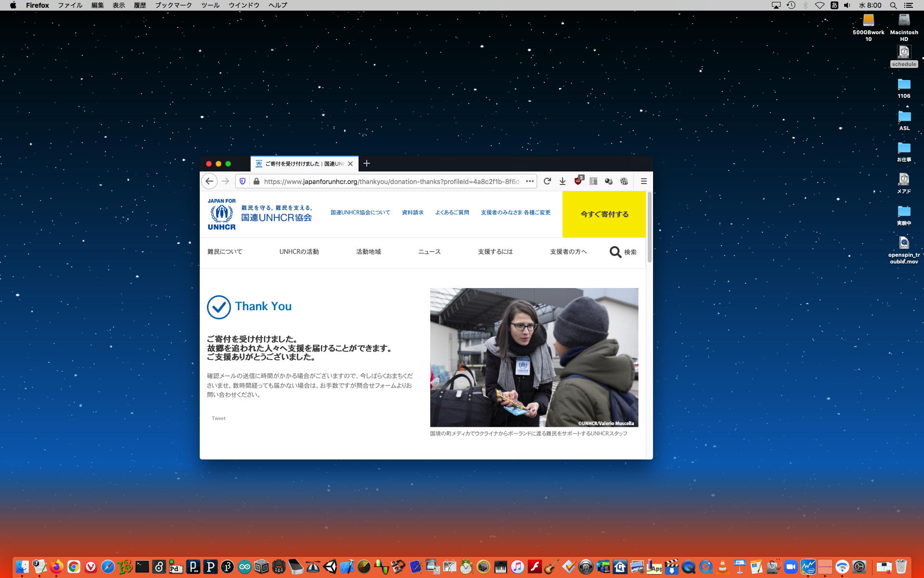The image size is (924, 578).
Task: Click the Tweet share link
Action: (x=218, y=418)
